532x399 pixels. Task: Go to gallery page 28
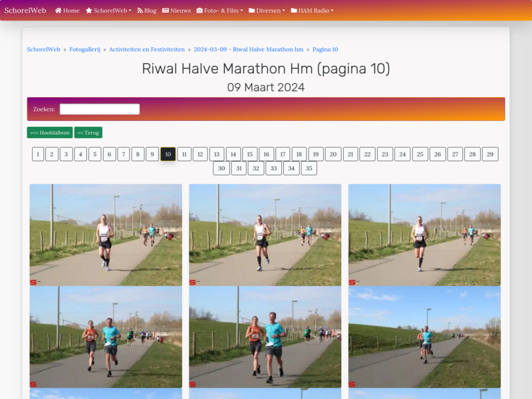(x=472, y=154)
